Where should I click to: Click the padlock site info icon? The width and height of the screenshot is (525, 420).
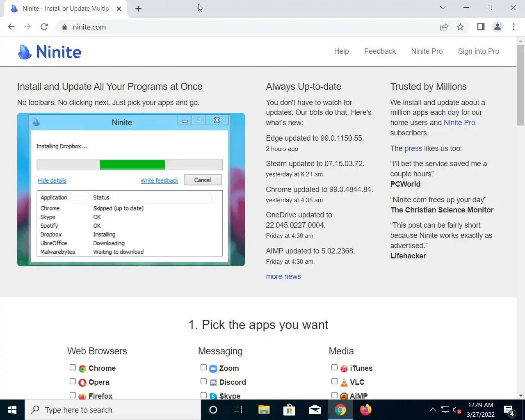pos(64,27)
